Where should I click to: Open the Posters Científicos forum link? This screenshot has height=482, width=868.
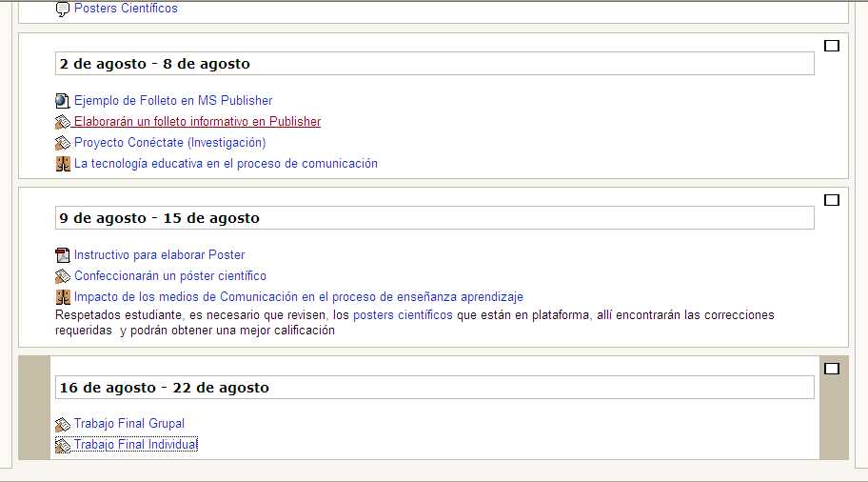tap(126, 9)
